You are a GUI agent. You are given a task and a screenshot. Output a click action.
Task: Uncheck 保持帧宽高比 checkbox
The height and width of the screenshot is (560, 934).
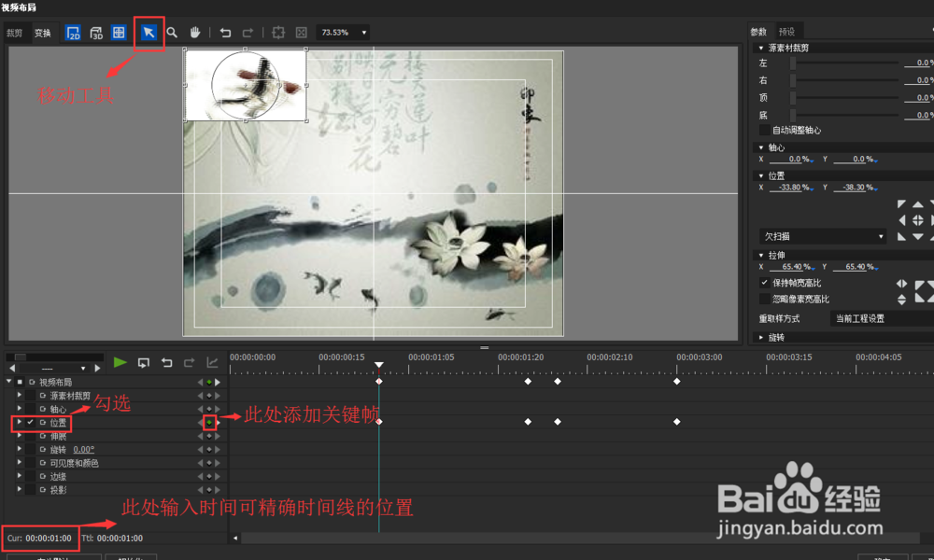764,283
